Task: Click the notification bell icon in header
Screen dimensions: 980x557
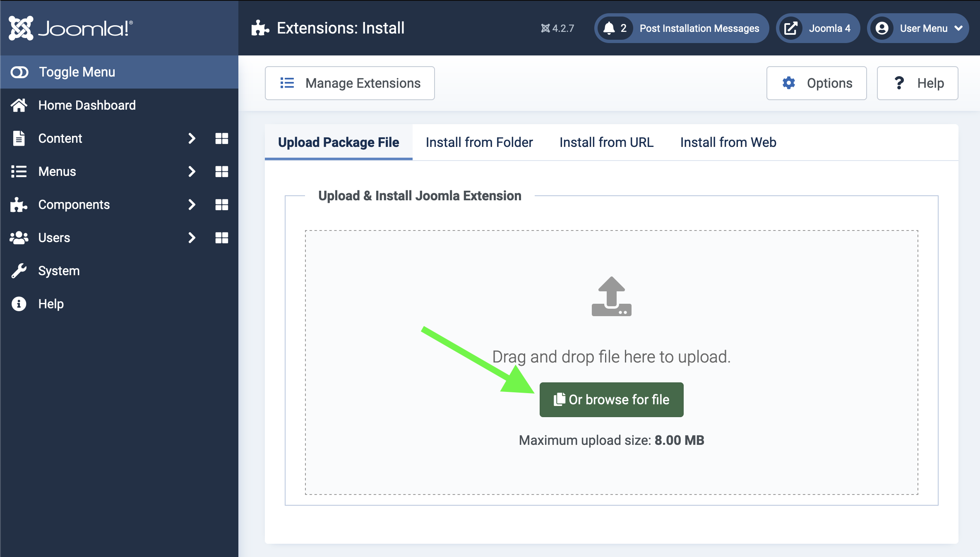Action: coord(611,28)
